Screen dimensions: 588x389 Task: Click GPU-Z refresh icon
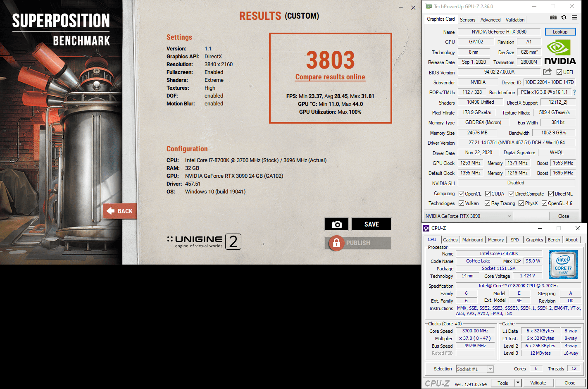coord(564,17)
